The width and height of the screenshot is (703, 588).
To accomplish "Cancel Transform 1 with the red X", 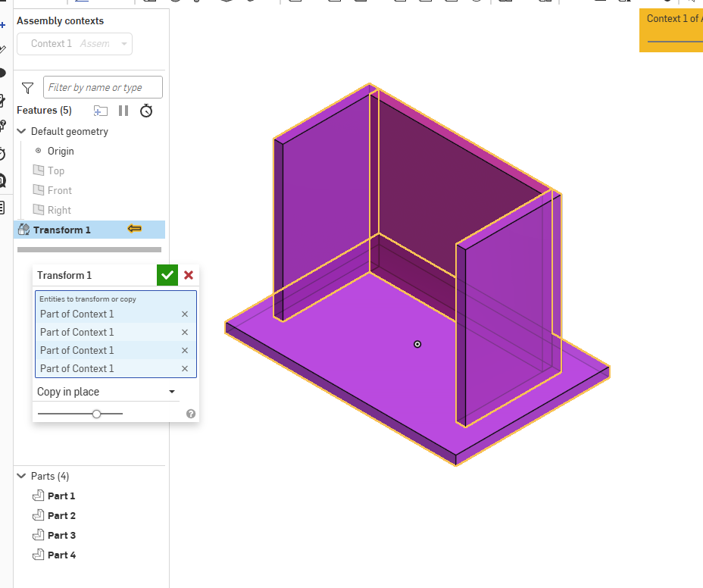I will (189, 275).
